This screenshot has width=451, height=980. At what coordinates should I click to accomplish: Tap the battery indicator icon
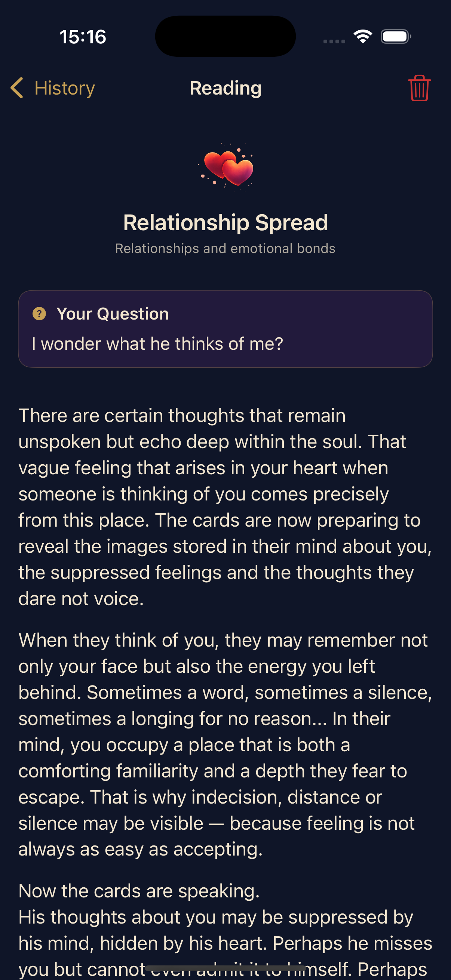(x=395, y=37)
